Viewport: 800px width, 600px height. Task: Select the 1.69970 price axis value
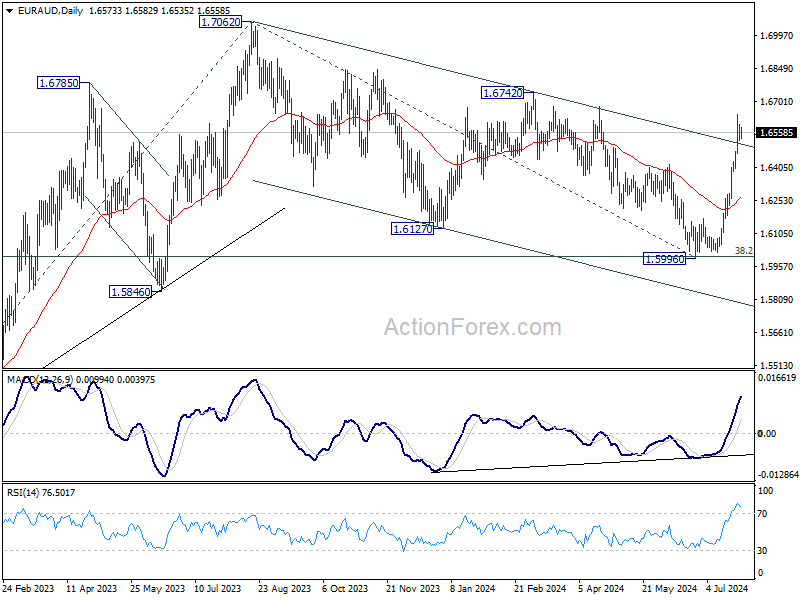[777, 36]
